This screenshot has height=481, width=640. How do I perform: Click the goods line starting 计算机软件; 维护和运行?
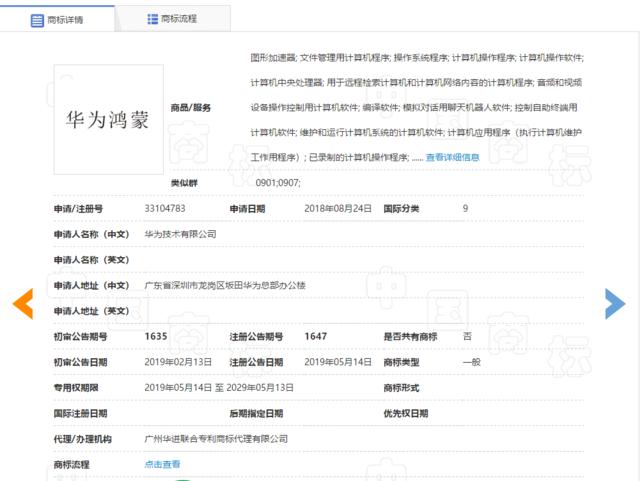pyautogui.click(x=416, y=132)
